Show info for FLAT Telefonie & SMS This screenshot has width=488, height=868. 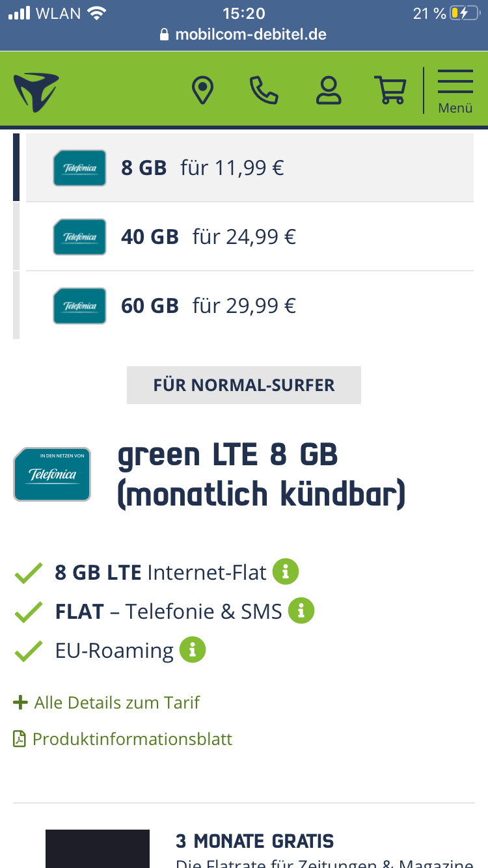[301, 611]
